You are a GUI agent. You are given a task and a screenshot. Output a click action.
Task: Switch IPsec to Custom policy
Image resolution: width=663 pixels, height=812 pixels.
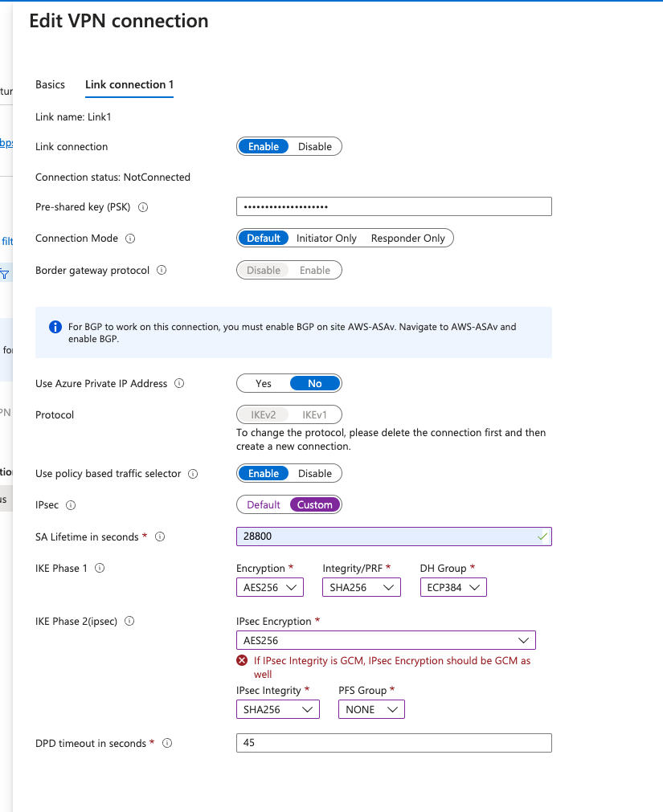pyautogui.click(x=315, y=505)
